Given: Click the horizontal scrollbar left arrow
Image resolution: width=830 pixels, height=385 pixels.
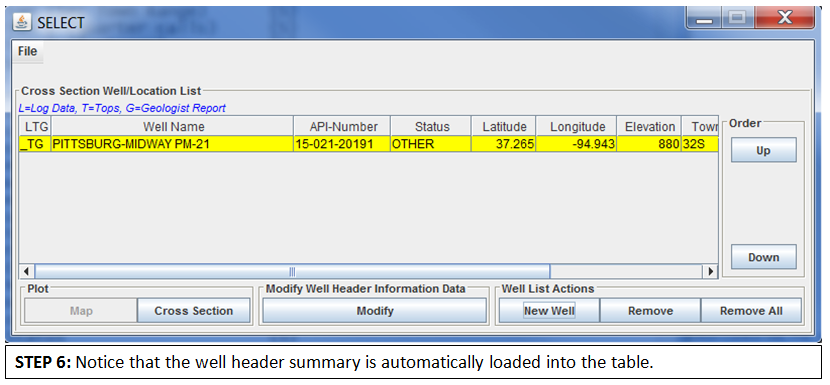Looking at the screenshot, I should tap(26, 272).
